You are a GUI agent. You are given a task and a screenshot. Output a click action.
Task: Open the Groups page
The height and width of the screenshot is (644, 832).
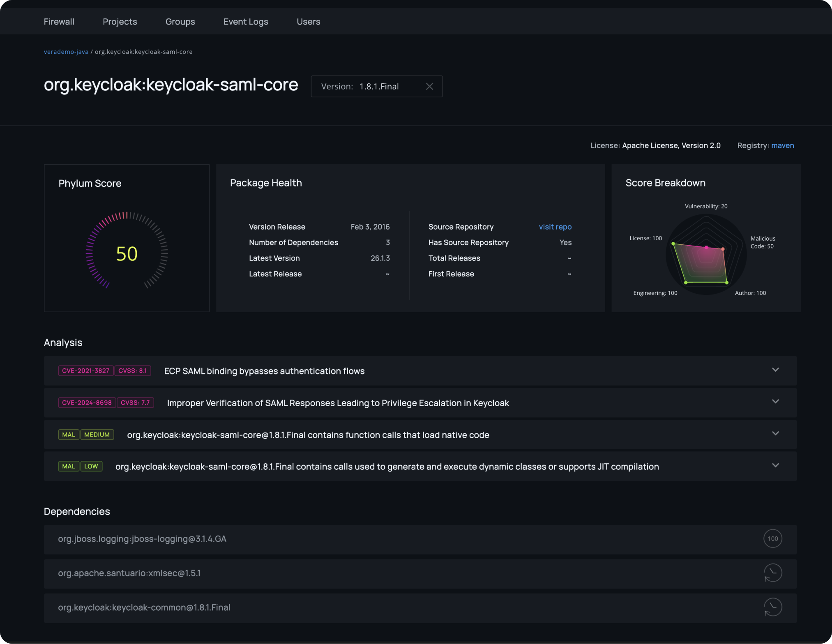(x=180, y=22)
